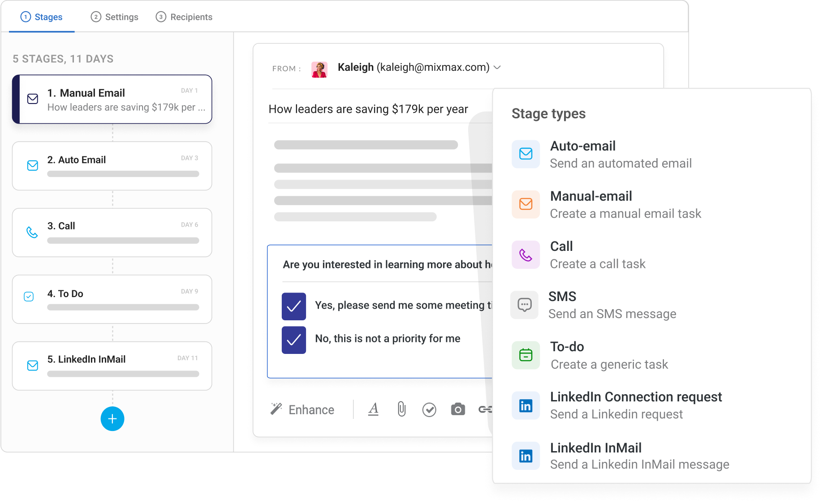Click the subject line 'How leaders are saving $179k'
Screen dimensions: 823x504
coord(368,109)
